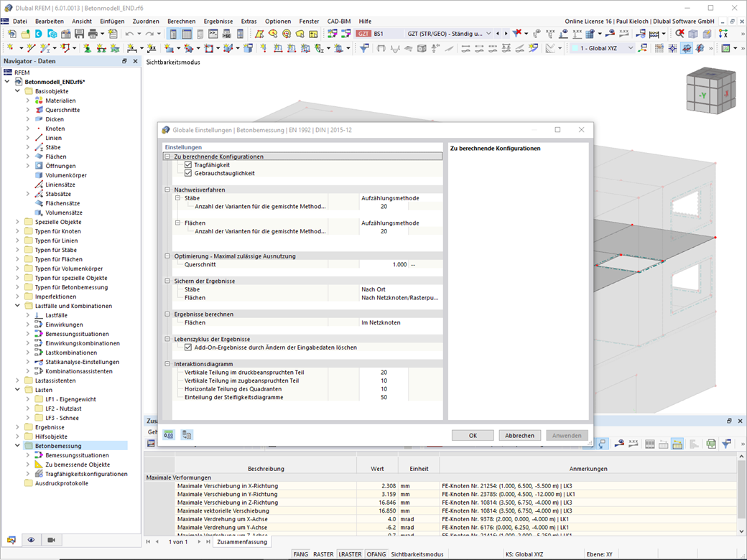
Task: Edit the Querschnitt value 1.000 field
Action: (384, 264)
